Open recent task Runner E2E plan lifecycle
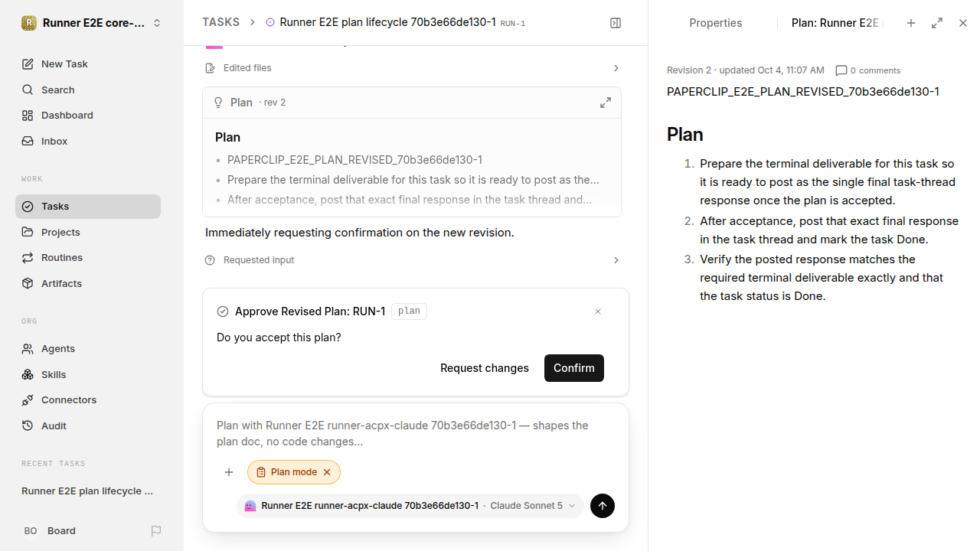 pos(88,491)
